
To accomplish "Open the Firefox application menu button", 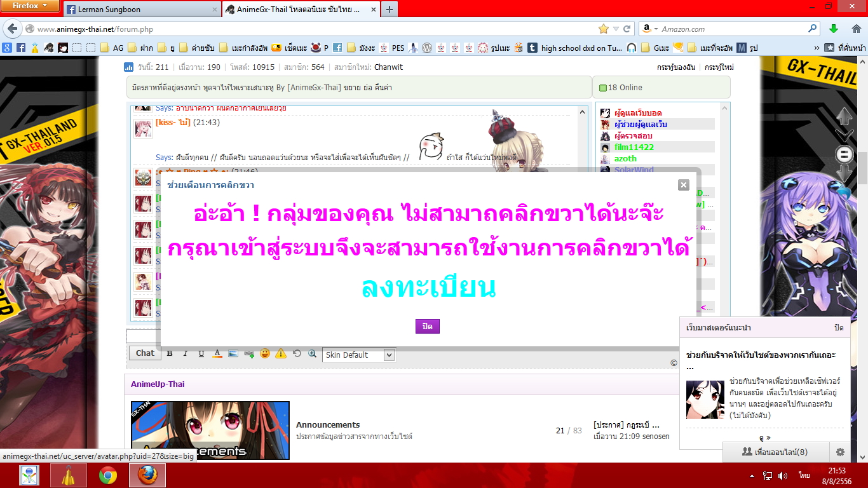I will pyautogui.click(x=30, y=6).
